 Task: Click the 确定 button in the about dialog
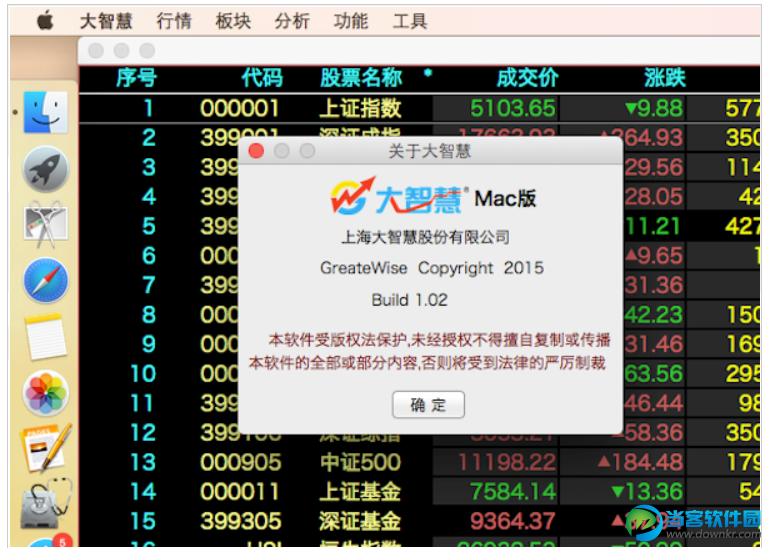[x=428, y=404]
